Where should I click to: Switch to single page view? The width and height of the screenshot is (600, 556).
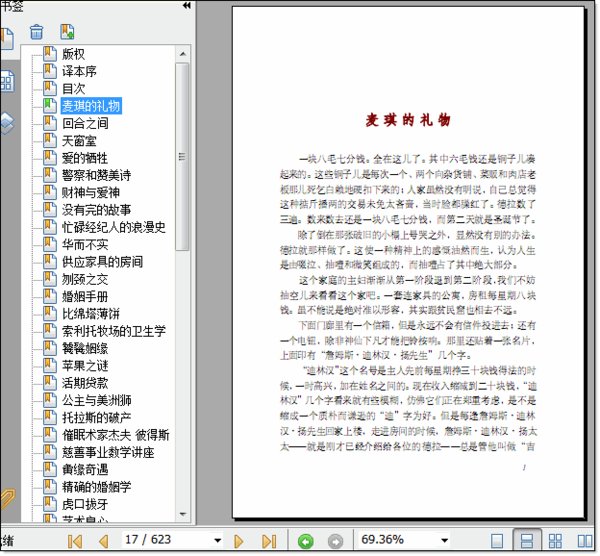497,541
